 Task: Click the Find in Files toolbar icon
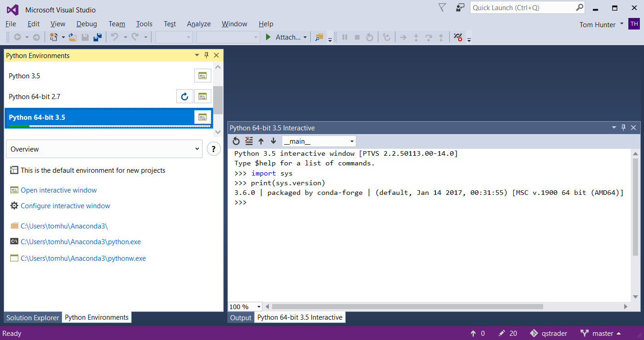[x=319, y=37]
